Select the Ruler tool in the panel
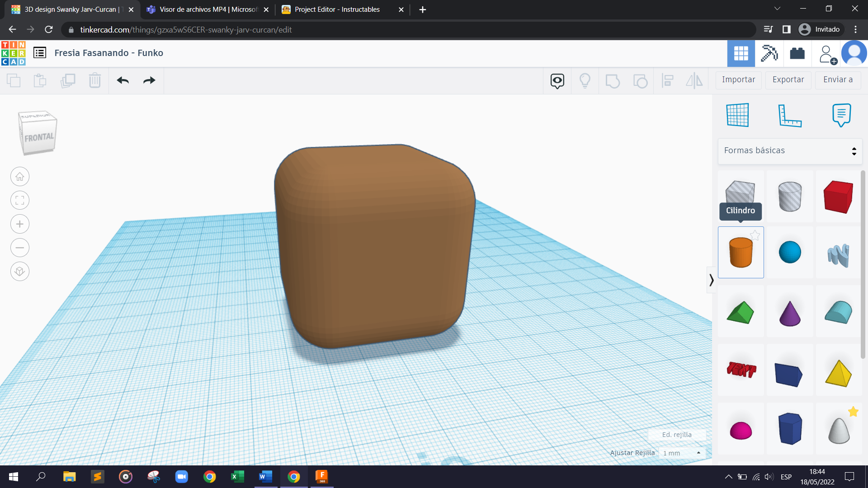This screenshot has width=868, height=488. click(x=789, y=115)
